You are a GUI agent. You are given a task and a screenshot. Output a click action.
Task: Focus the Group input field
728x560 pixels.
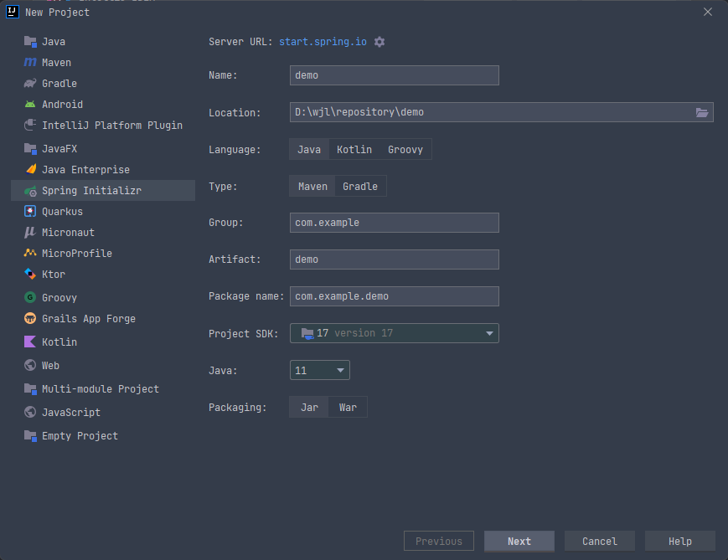(395, 223)
